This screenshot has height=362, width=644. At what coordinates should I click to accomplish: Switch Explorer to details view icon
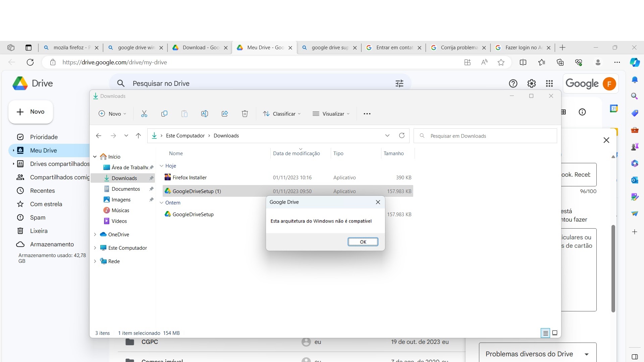[545, 333]
